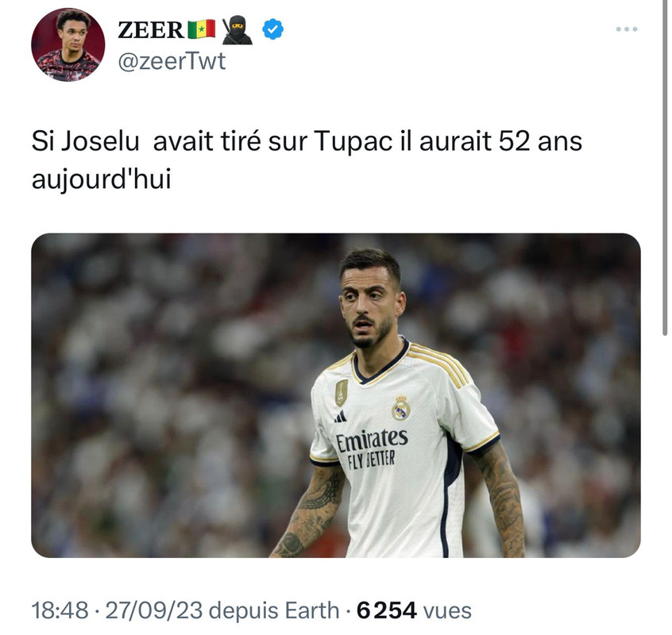Click the blue verified badge
Screen dimensions: 672x635
tap(272, 29)
